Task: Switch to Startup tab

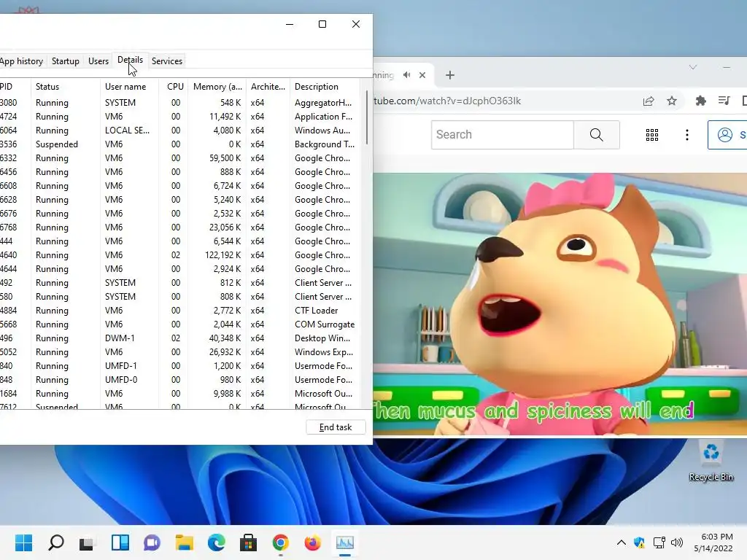Action: (65, 61)
